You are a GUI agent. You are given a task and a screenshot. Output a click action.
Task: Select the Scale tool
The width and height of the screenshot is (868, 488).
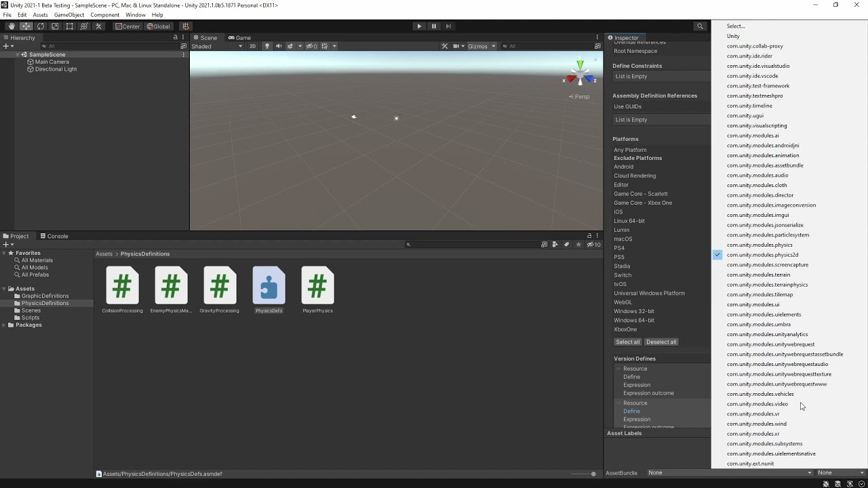point(55,26)
